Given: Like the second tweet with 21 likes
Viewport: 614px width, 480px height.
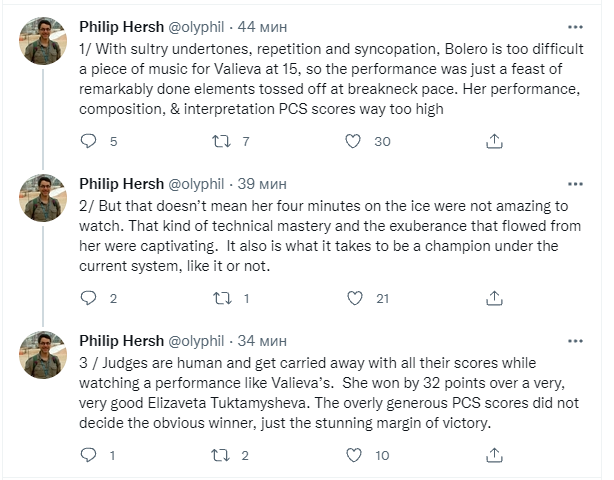Looking at the screenshot, I should [x=352, y=298].
